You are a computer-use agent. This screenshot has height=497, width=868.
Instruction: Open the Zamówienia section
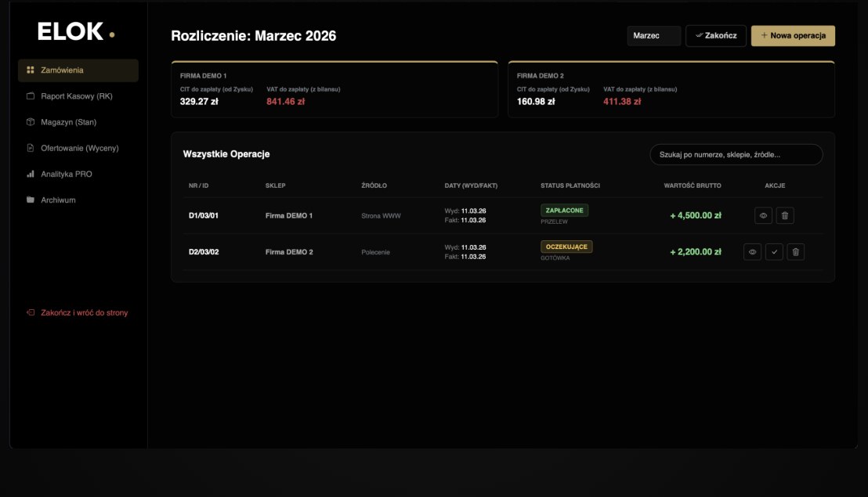tap(78, 70)
